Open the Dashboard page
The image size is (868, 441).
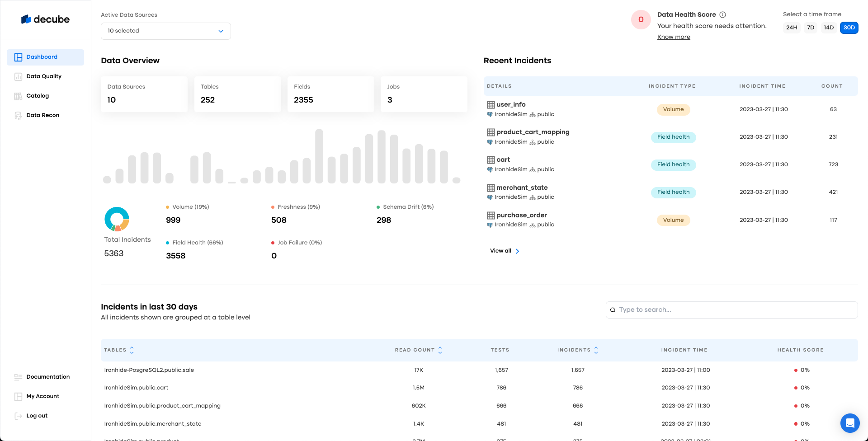[x=45, y=57]
